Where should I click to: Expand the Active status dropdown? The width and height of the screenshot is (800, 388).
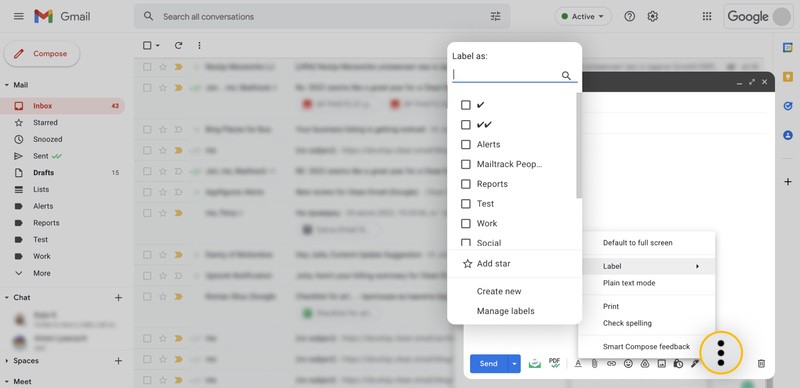coord(583,16)
